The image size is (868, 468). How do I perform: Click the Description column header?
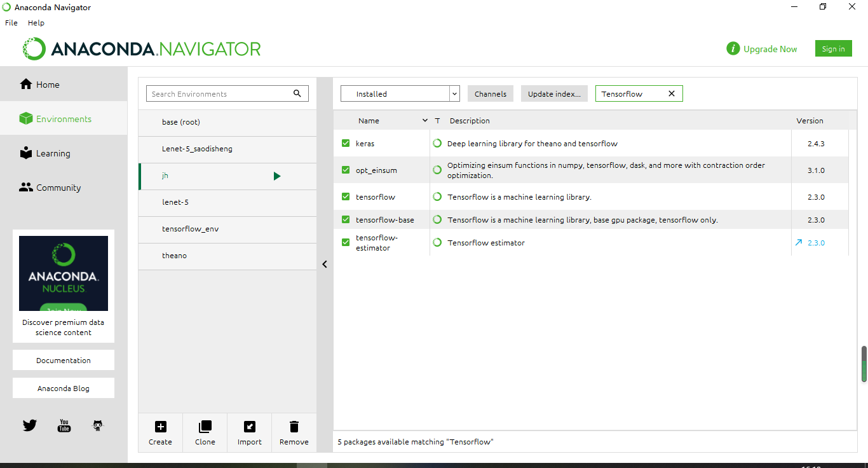[x=470, y=120]
